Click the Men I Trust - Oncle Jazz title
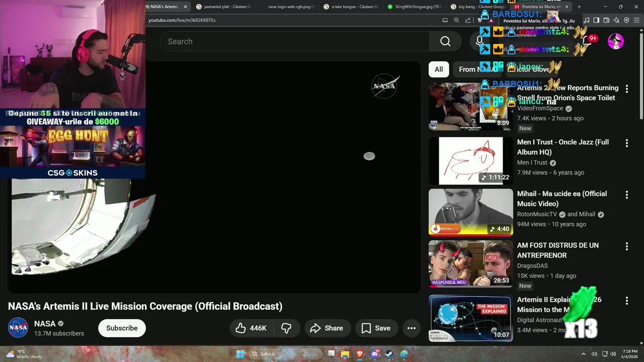The width and height of the screenshot is (644, 362). (x=563, y=147)
